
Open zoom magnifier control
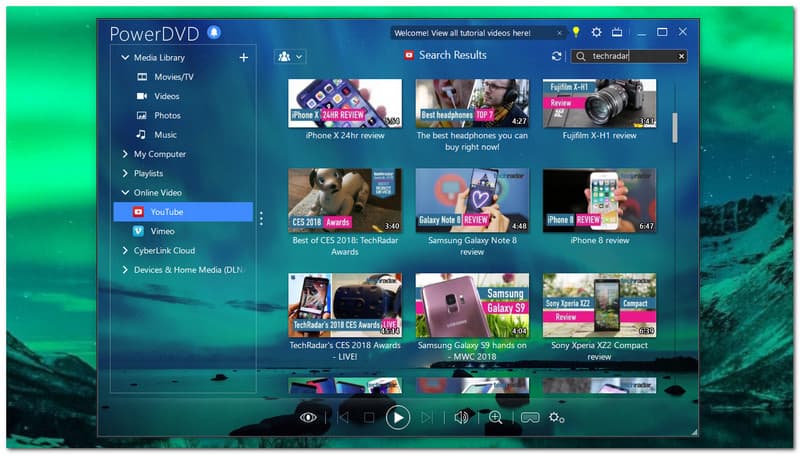495,418
